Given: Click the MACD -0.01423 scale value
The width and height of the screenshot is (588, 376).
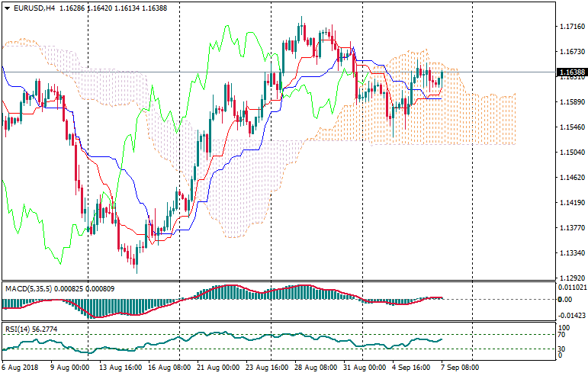Looking at the screenshot, I should tap(572, 314).
